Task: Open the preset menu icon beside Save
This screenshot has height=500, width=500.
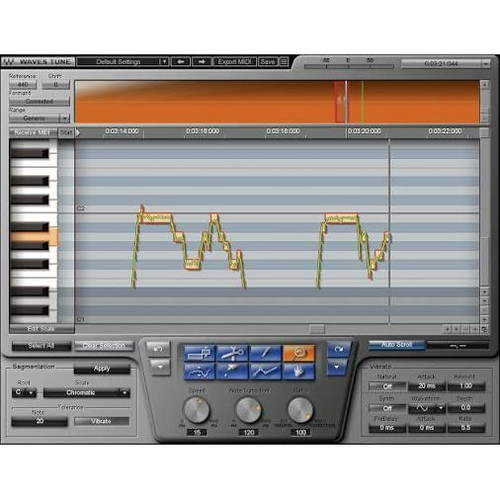Action: 284,62
